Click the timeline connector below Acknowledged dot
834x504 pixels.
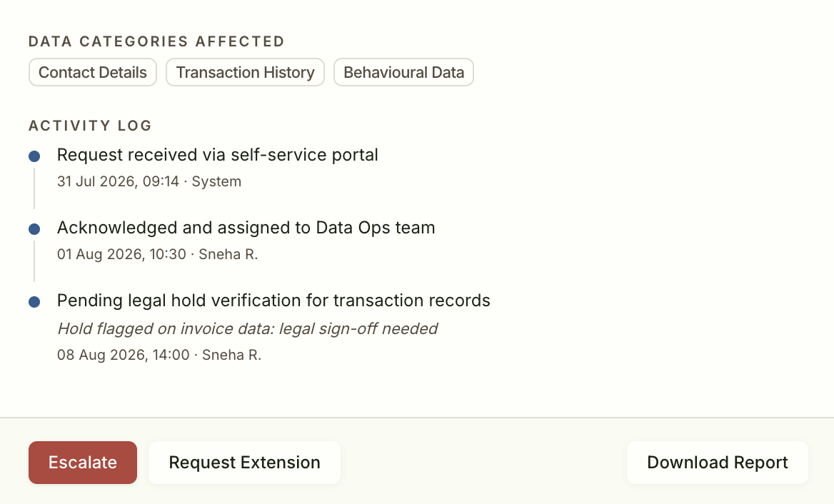(34, 261)
